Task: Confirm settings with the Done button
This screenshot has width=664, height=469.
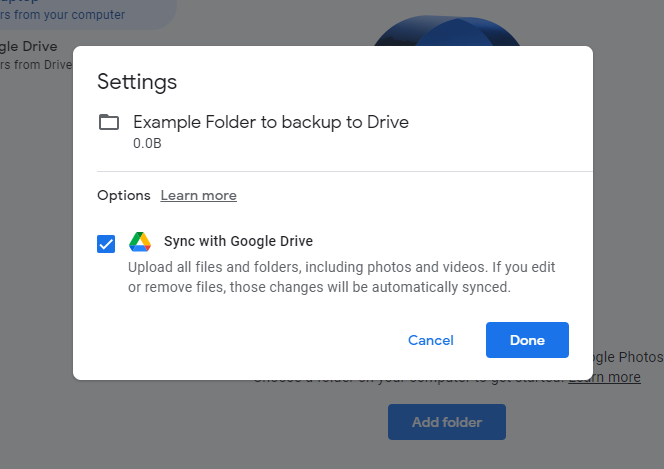Action: (527, 340)
